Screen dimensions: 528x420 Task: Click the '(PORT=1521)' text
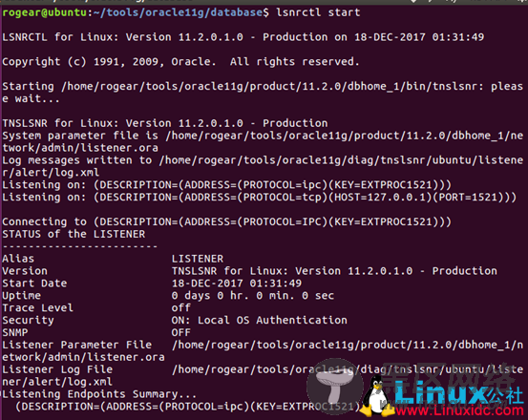(468, 198)
